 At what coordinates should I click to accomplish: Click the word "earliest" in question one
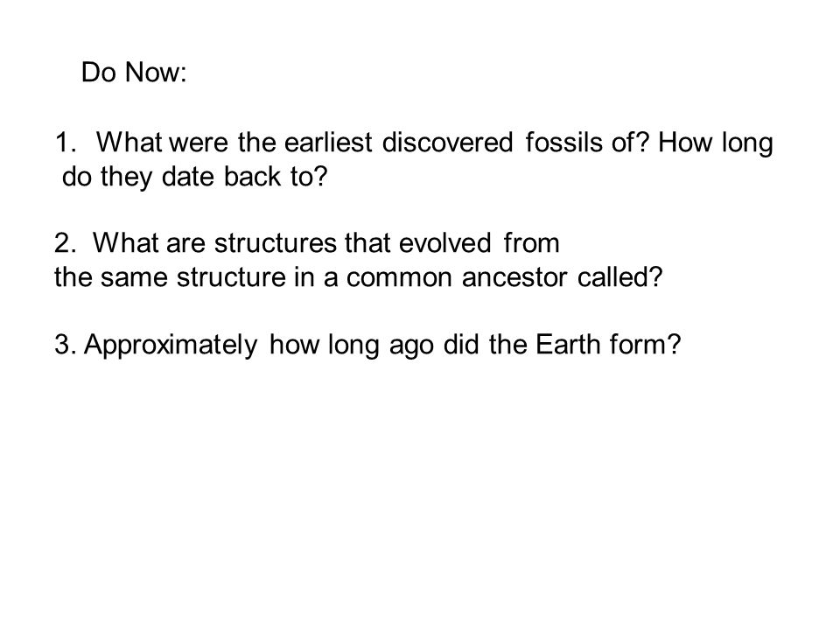[x=328, y=143]
